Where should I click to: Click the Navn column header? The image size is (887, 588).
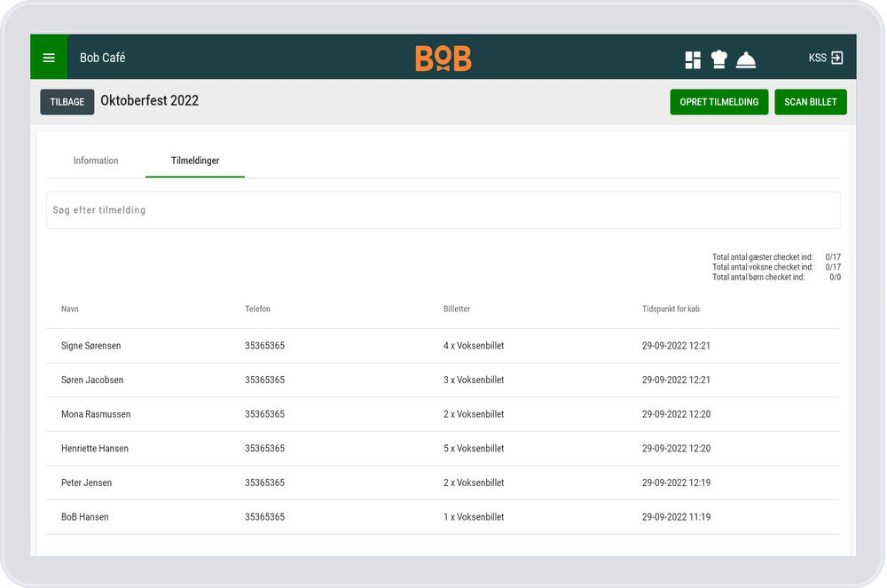click(x=70, y=309)
